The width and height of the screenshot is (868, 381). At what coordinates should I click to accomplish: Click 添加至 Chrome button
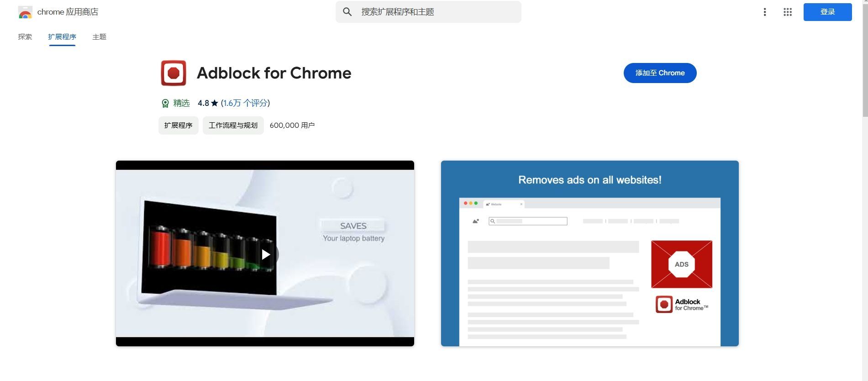point(660,73)
